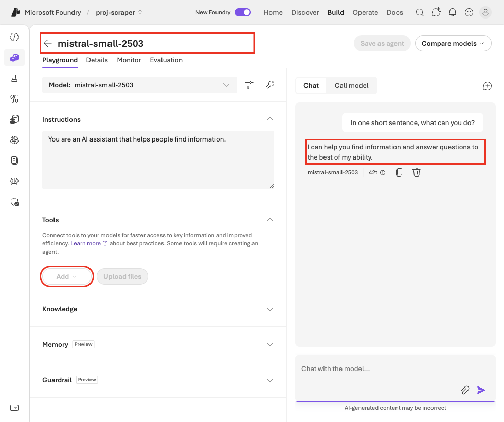Open Docs in top navigation

(x=395, y=12)
